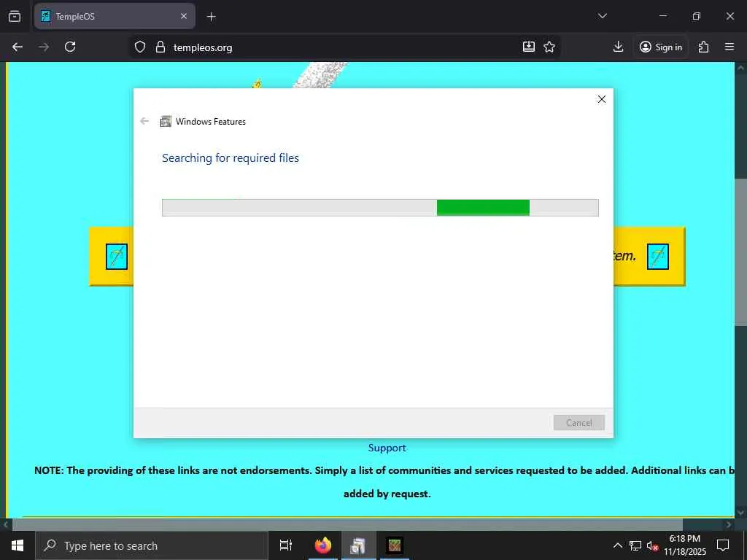Open the browser downloads panel
Image resolution: width=747 pixels, height=560 pixels.
[x=618, y=47]
